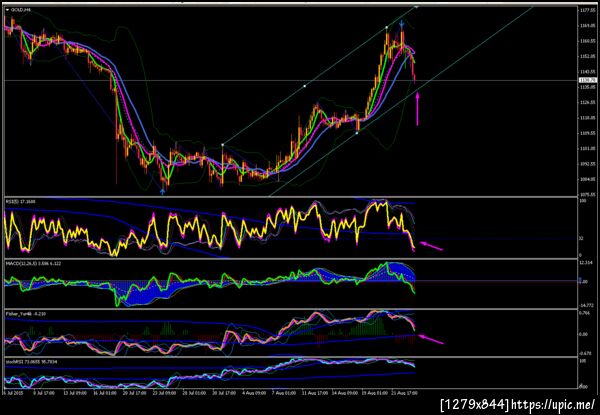
Task: Select the RSI(5) indicator label
Action: (x=21, y=201)
